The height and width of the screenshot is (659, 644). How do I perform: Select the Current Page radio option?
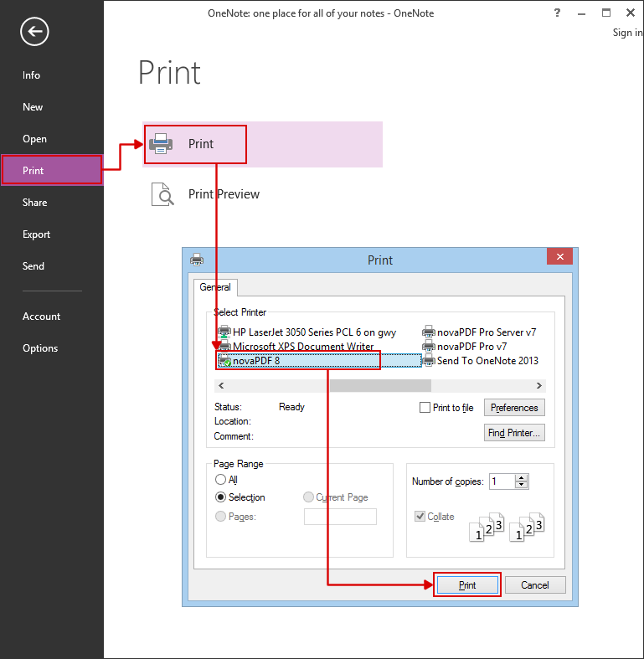pos(308,497)
